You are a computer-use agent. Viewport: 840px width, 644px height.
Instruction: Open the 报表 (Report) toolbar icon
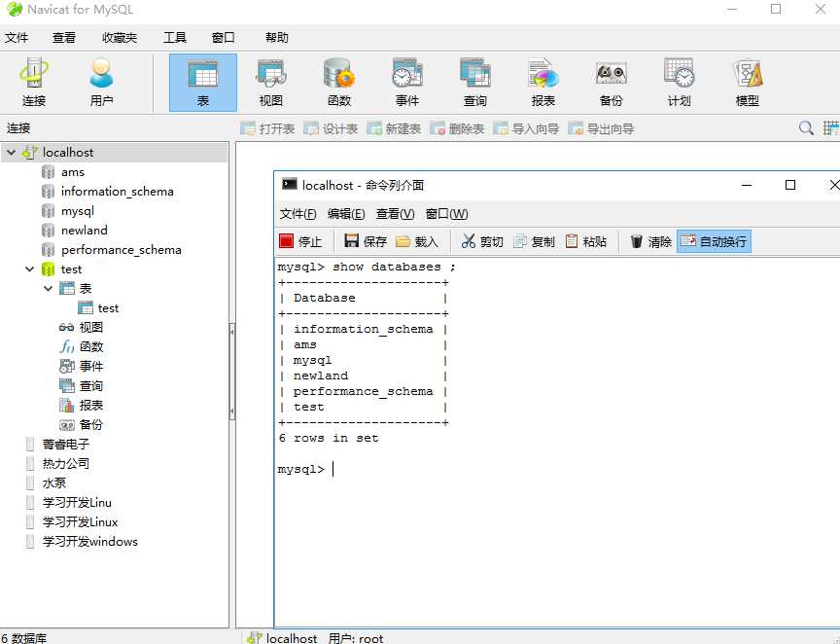click(543, 83)
